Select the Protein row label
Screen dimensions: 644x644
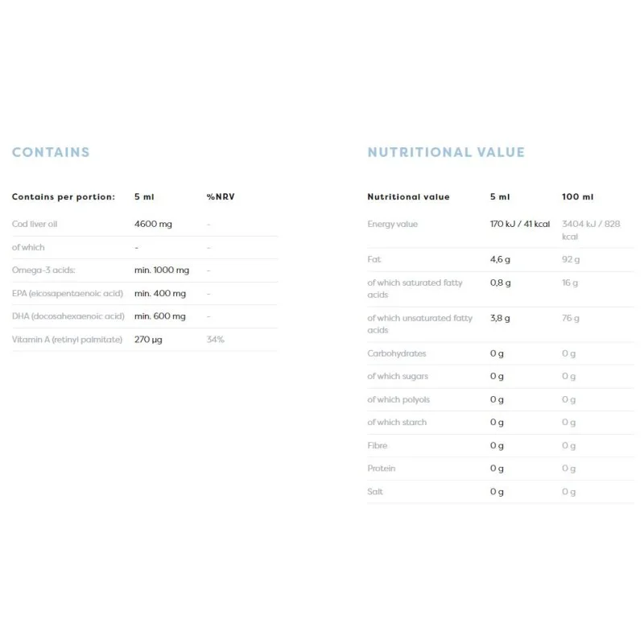(x=382, y=469)
